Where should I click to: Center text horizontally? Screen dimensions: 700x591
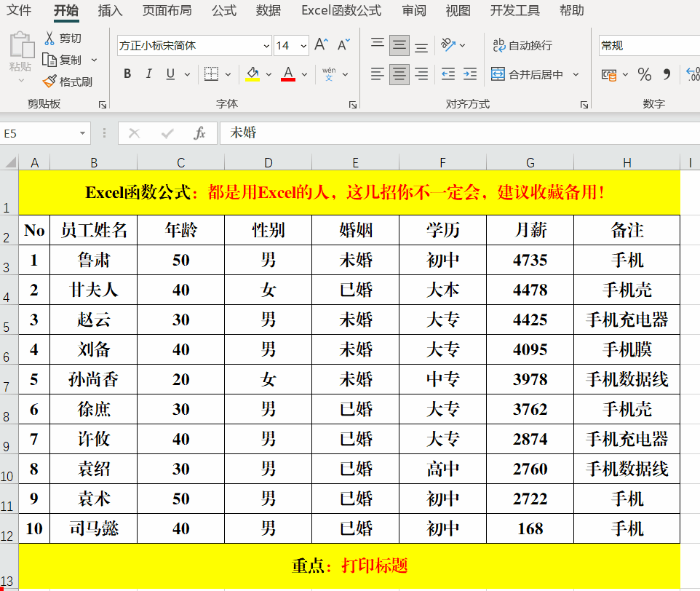pos(399,74)
